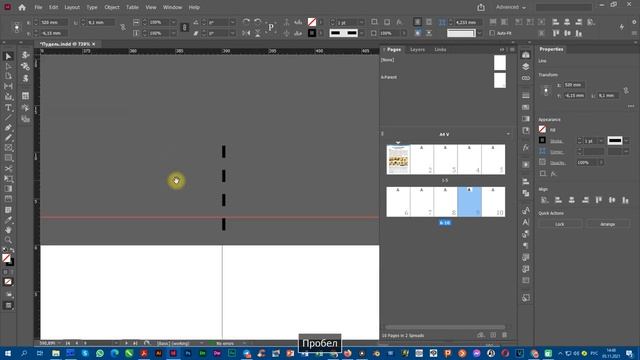Click the Stroke label link in Properties
The image size is (640, 360).
pyautogui.click(x=556, y=141)
